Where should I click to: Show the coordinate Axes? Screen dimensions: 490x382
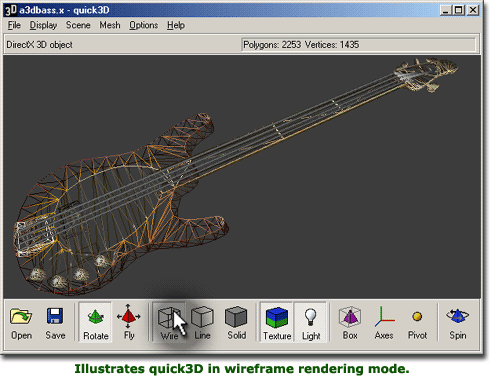384,322
